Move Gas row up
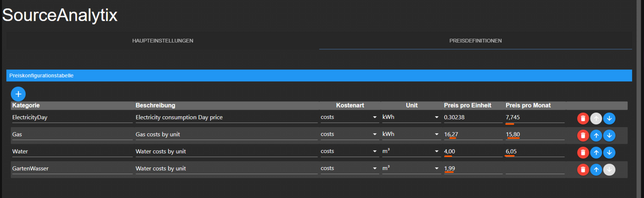The height and width of the screenshot is (198, 644). (x=596, y=136)
